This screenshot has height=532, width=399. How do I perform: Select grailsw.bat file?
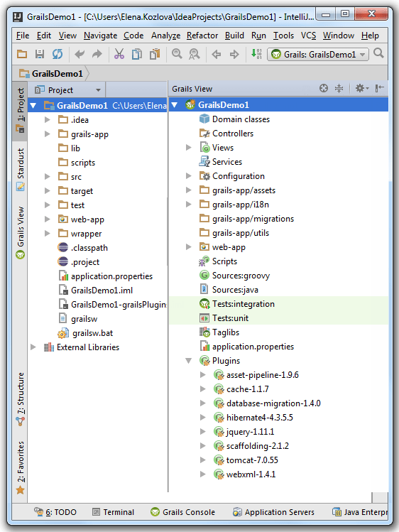[x=85, y=333]
